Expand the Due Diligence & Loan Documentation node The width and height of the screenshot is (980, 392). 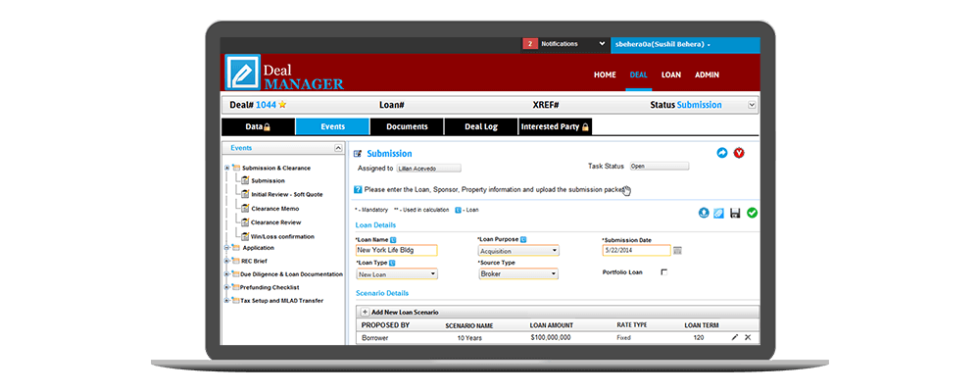click(227, 273)
